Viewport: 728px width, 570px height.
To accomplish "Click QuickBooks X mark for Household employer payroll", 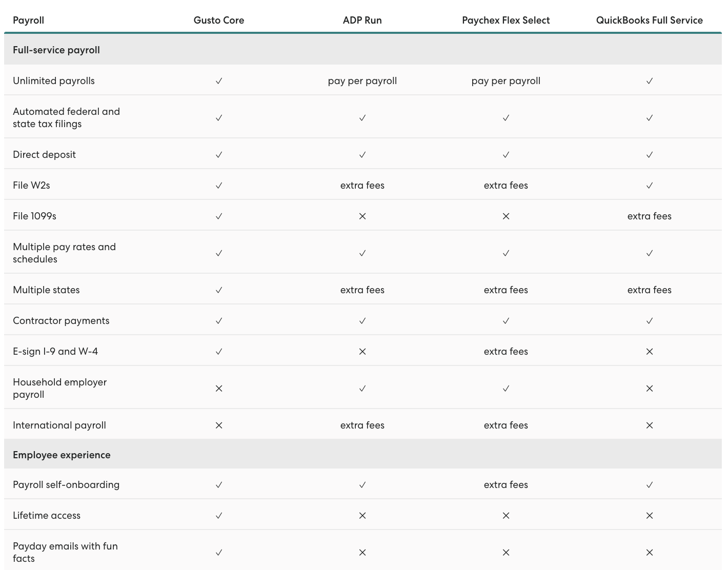I will (x=650, y=389).
